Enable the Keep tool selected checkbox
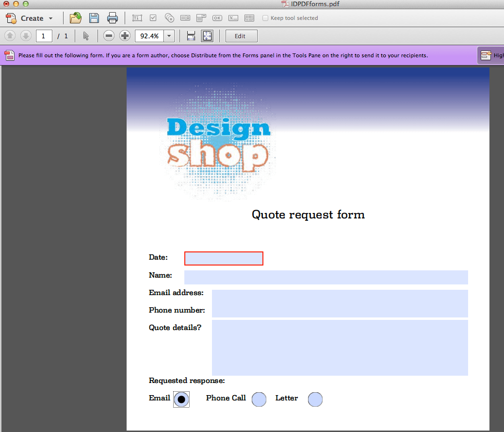The image size is (504, 432). click(265, 17)
